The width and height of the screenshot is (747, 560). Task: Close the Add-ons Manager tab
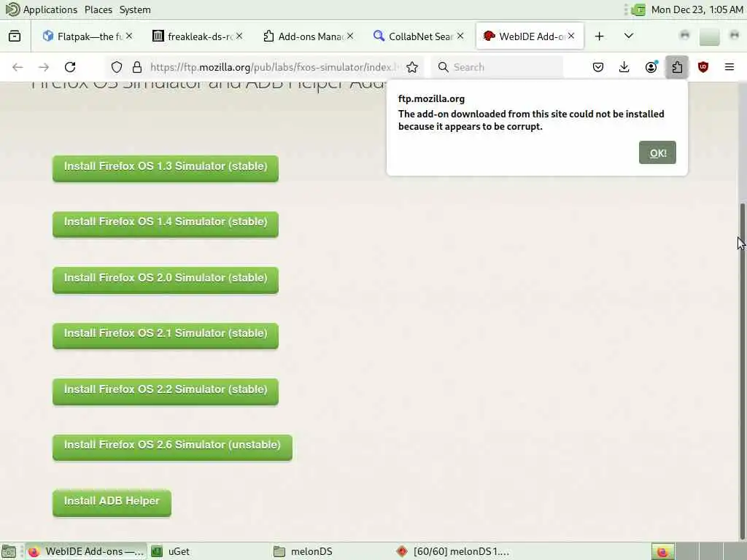pyautogui.click(x=350, y=36)
